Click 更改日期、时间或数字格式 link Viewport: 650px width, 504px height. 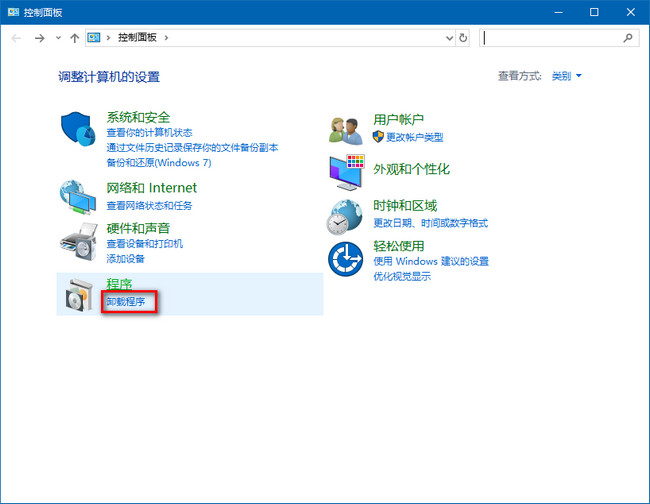[x=431, y=223]
